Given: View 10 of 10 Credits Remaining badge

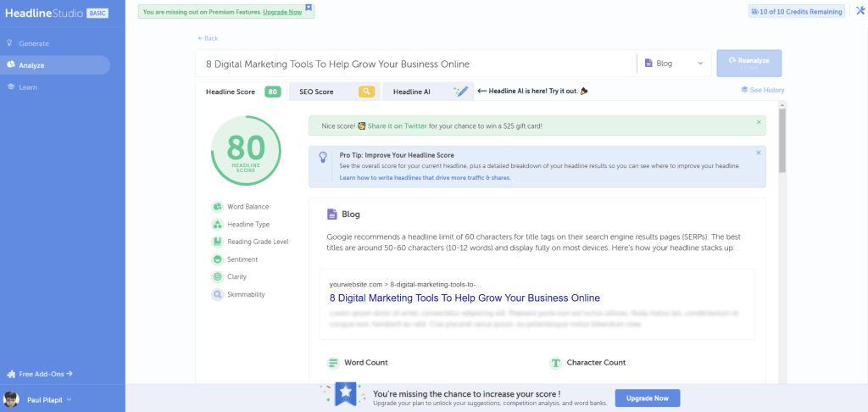Looking at the screenshot, I should [x=797, y=11].
